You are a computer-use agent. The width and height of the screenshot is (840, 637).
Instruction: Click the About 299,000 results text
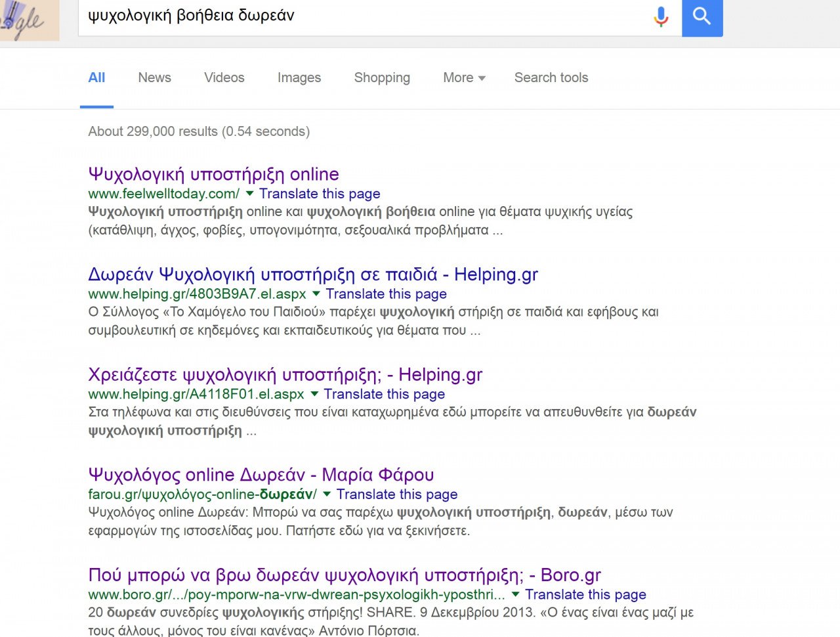[x=199, y=131]
